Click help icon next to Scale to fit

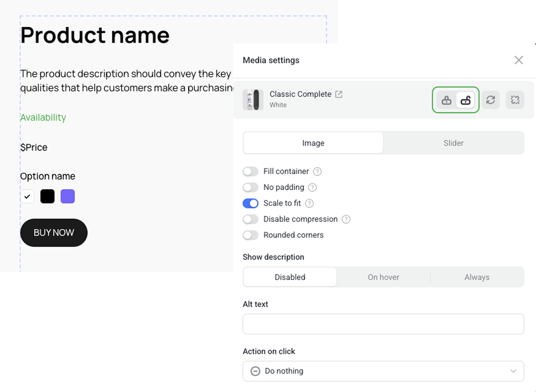309,203
